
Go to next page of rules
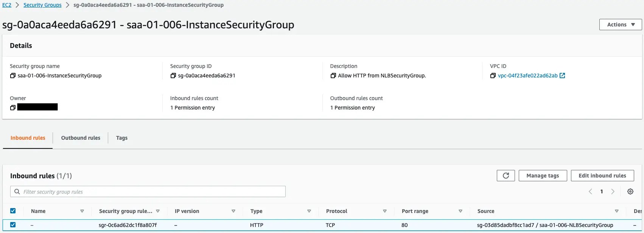[x=613, y=191]
